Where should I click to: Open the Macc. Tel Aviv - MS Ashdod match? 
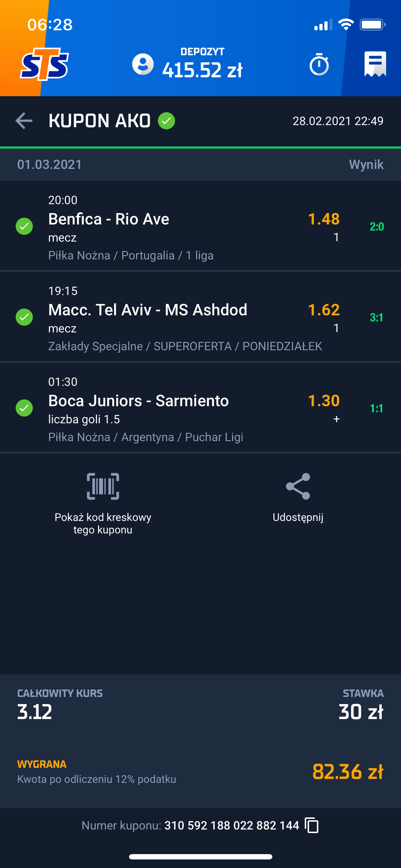coord(148,310)
